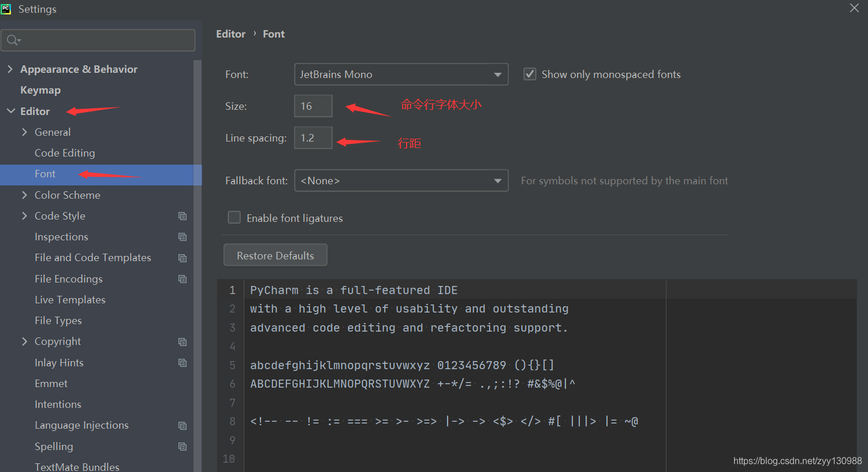Click the ligature sample line in preview
The image size is (868, 472).
point(444,421)
